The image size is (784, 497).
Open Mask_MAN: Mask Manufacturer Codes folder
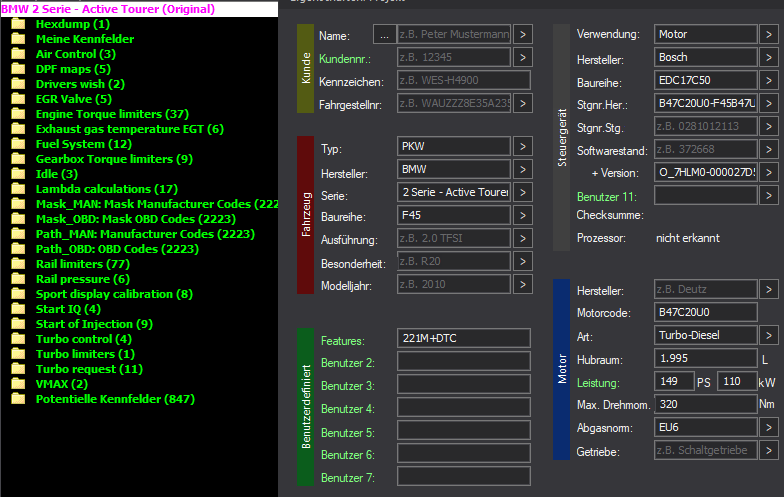click(157, 204)
